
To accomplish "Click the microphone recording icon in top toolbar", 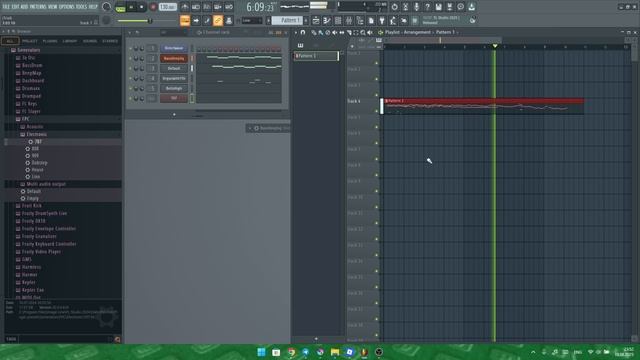I will pyautogui.click(x=416, y=7).
